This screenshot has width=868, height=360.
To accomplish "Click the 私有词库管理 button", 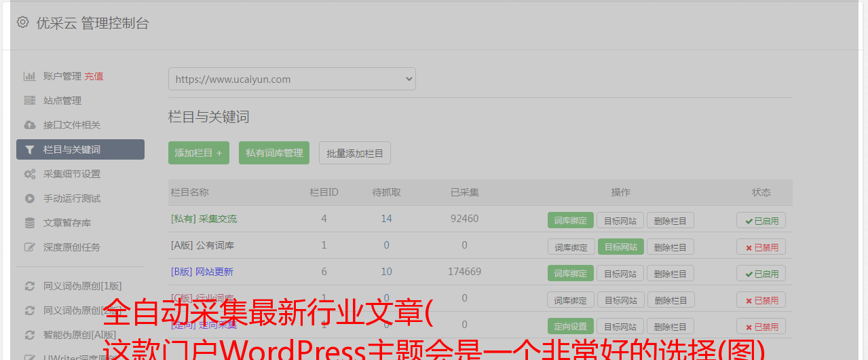I will (274, 153).
